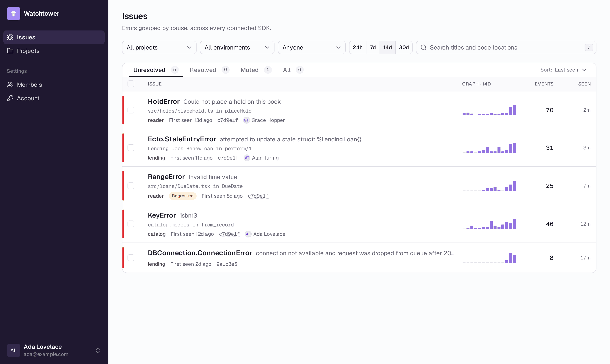610x364 pixels.
Task: Open the All projects dropdown
Action: 159,47
